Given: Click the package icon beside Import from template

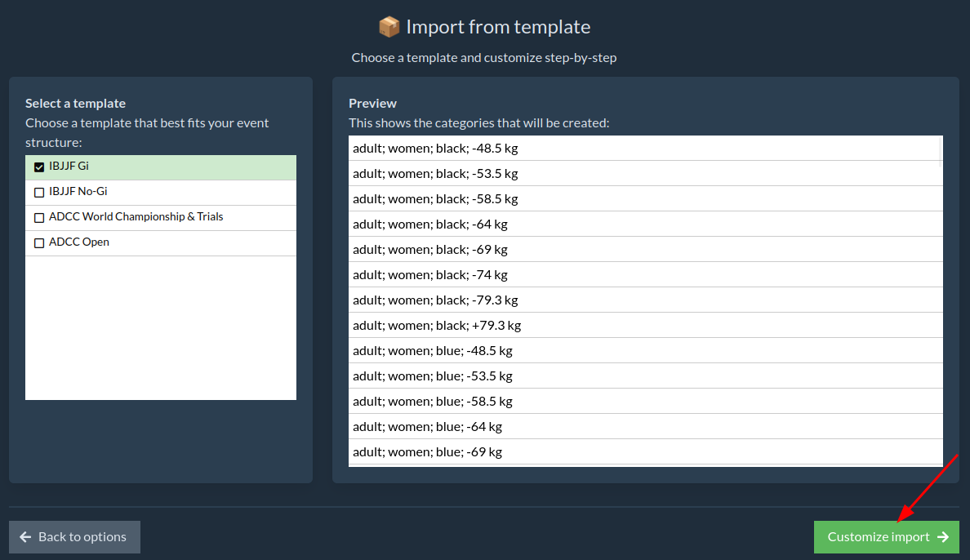Looking at the screenshot, I should (x=389, y=27).
